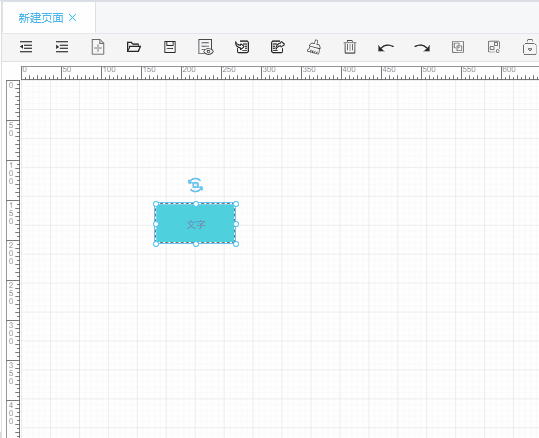Save using the floppy disk icon
539x438 pixels.
pyautogui.click(x=170, y=47)
